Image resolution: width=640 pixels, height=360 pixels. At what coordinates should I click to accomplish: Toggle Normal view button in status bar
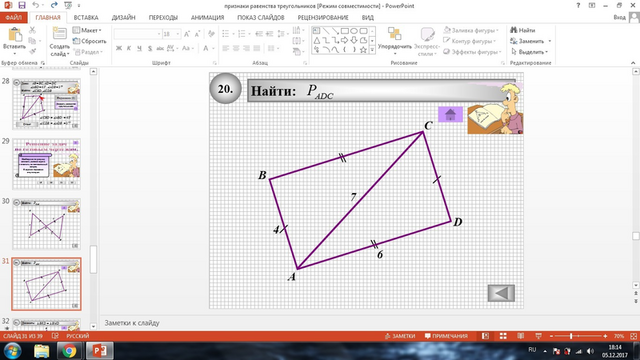[x=485, y=336]
